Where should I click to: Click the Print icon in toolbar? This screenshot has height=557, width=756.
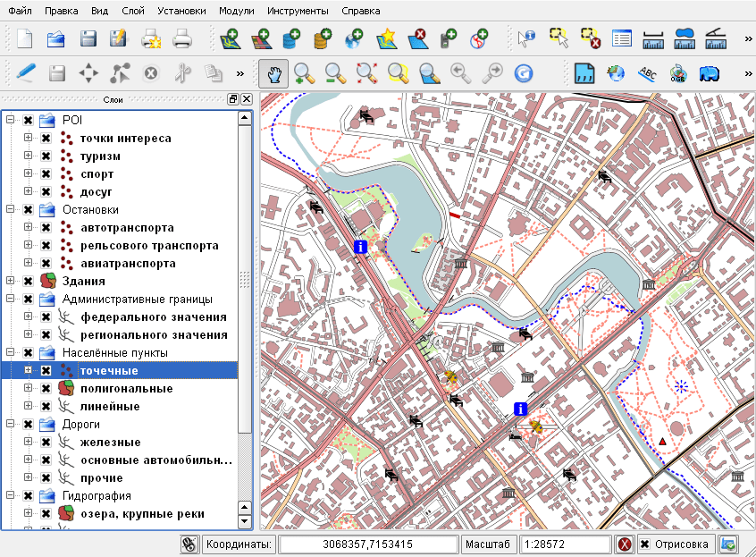(182, 38)
